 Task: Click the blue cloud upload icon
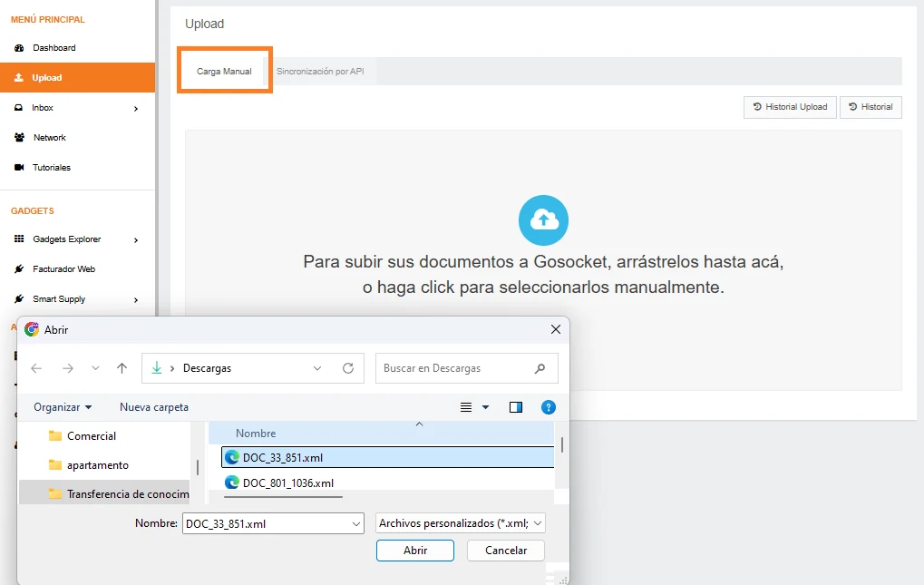(x=543, y=220)
